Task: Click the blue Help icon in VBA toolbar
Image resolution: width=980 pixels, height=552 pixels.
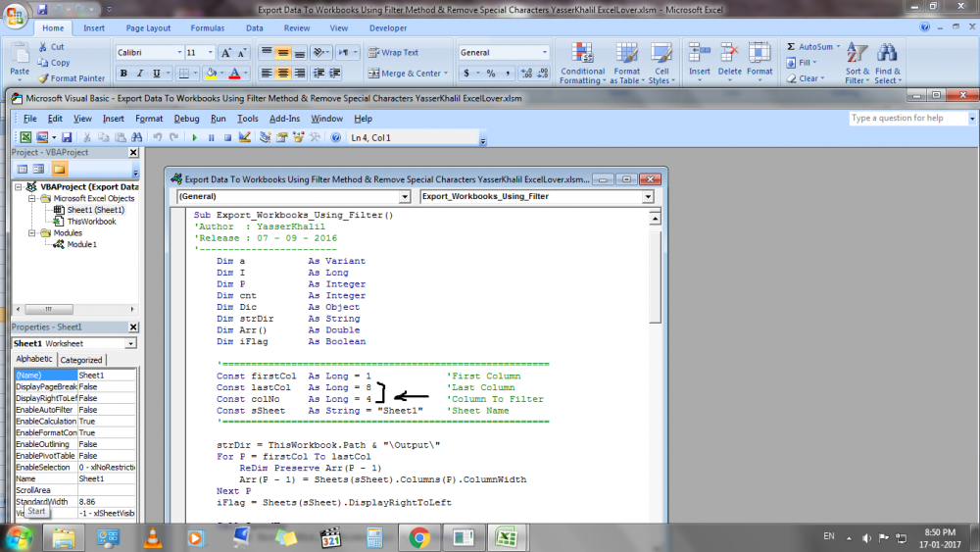Action: [x=335, y=137]
